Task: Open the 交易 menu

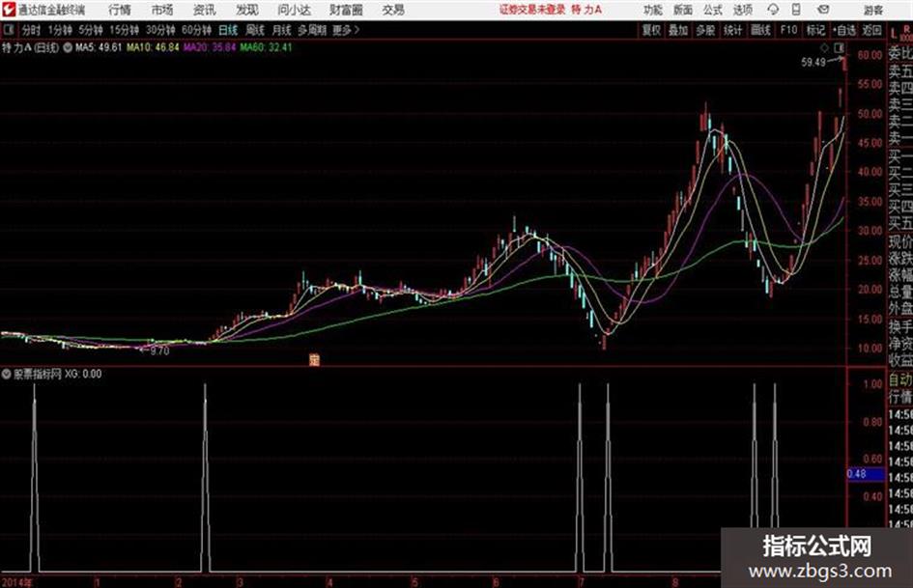Action: pos(393,10)
